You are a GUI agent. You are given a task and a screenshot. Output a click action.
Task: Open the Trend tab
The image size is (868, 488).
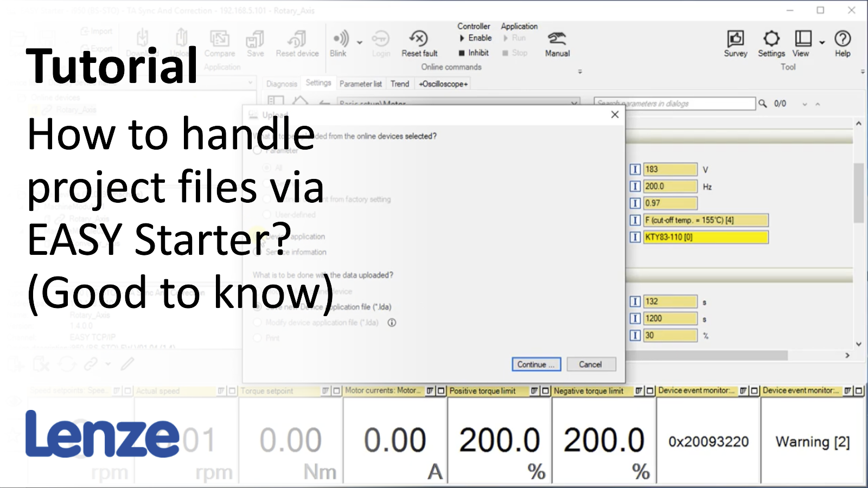(400, 84)
